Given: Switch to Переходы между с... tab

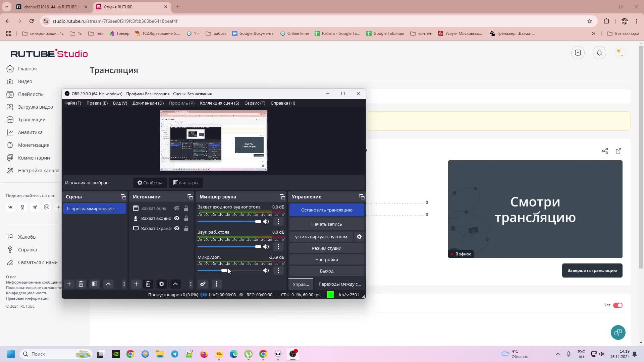Looking at the screenshot, I should [339, 284].
